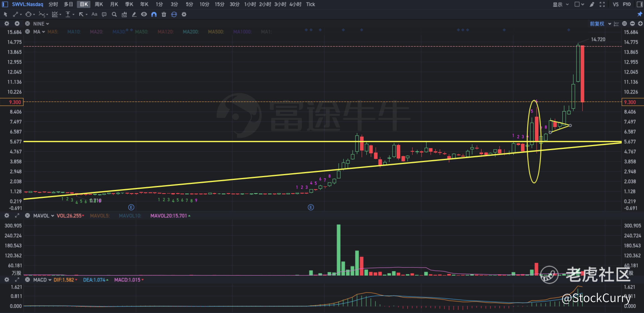
Task: Open the 前复权 adjustment dropdown
Action: tap(601, 24)
